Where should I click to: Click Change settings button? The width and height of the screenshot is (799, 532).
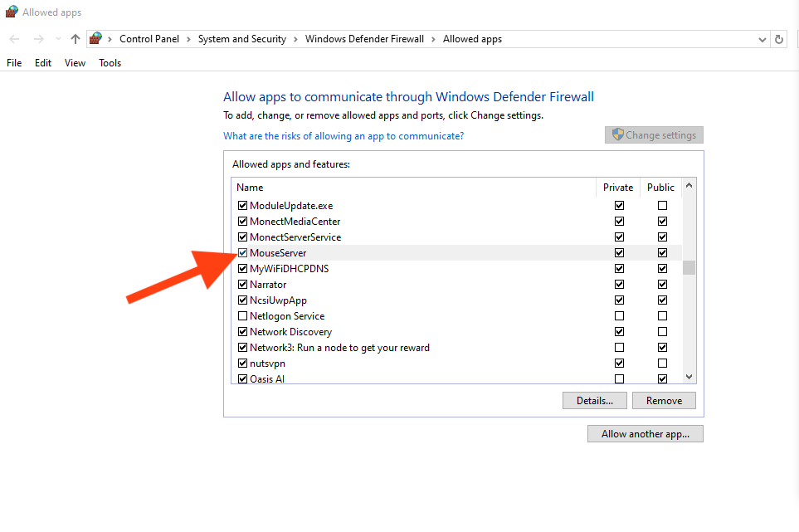[655, 135]
